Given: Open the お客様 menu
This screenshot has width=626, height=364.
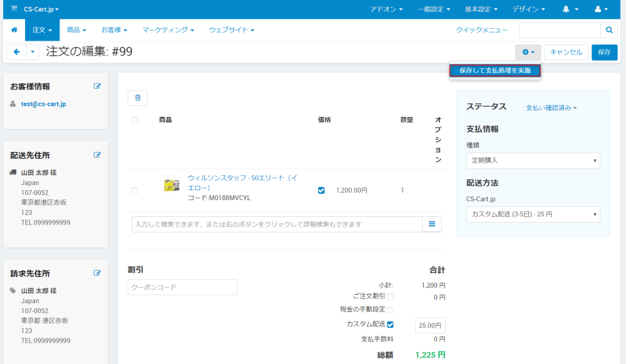Looking at the screenshot, I should click(x=114, y=30).
